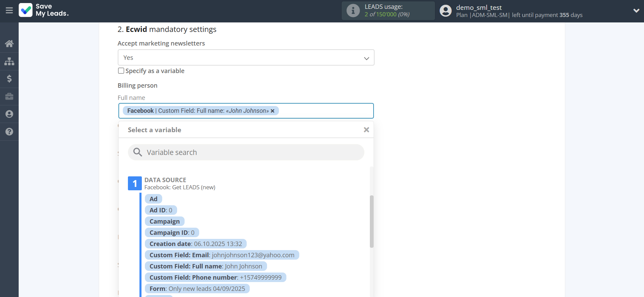Open user profile icon in sidebar
644x297 pixels.
coord(9,114)
